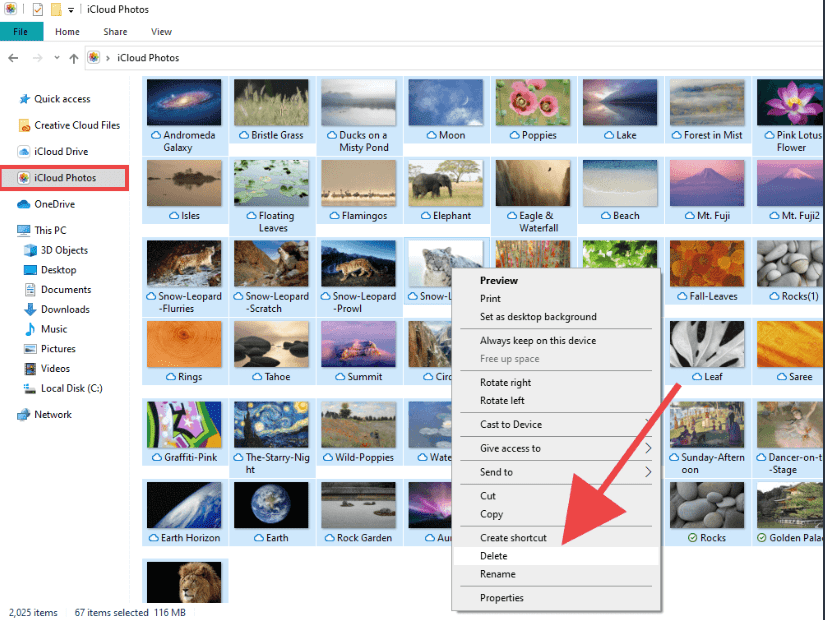Choose Rotate left in context menu

tap(556, 401)
